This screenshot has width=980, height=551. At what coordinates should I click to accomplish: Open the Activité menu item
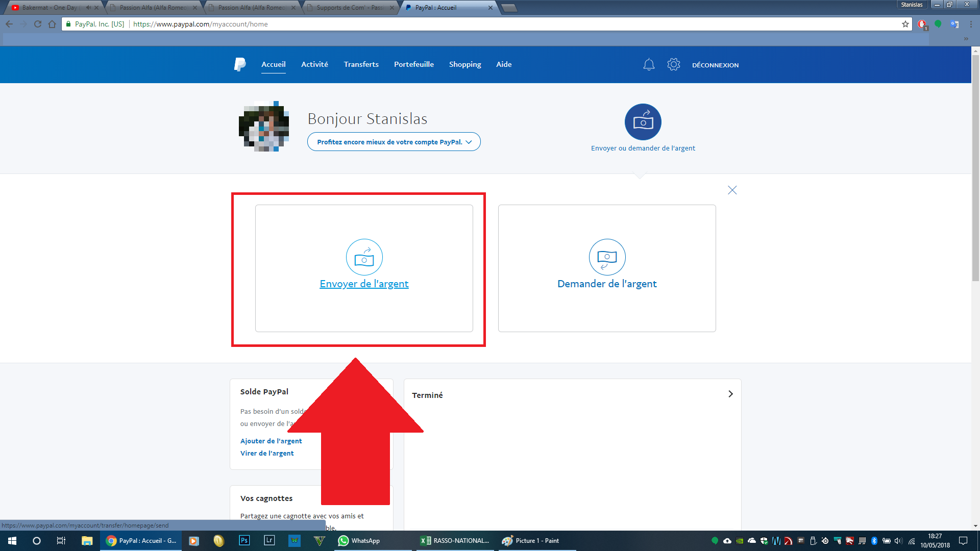314,64
